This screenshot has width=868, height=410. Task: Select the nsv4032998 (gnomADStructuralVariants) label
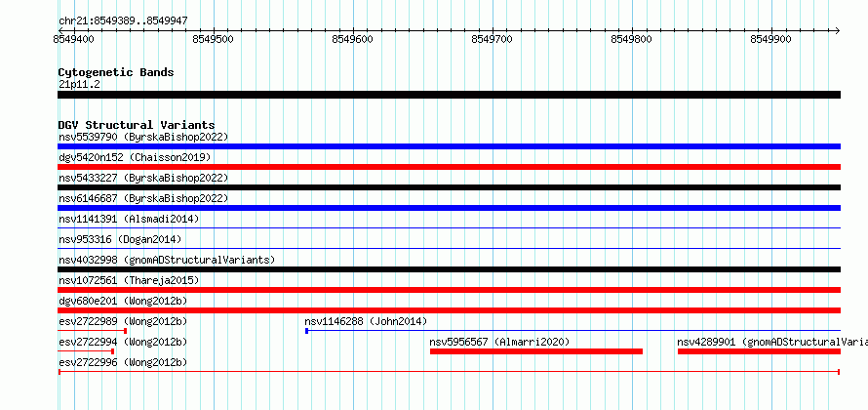[x=167, y=260]
